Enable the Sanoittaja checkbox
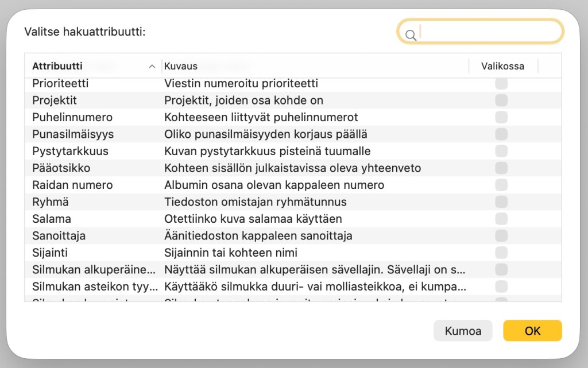Screen dimensions: 588x368 click(501, 235)
